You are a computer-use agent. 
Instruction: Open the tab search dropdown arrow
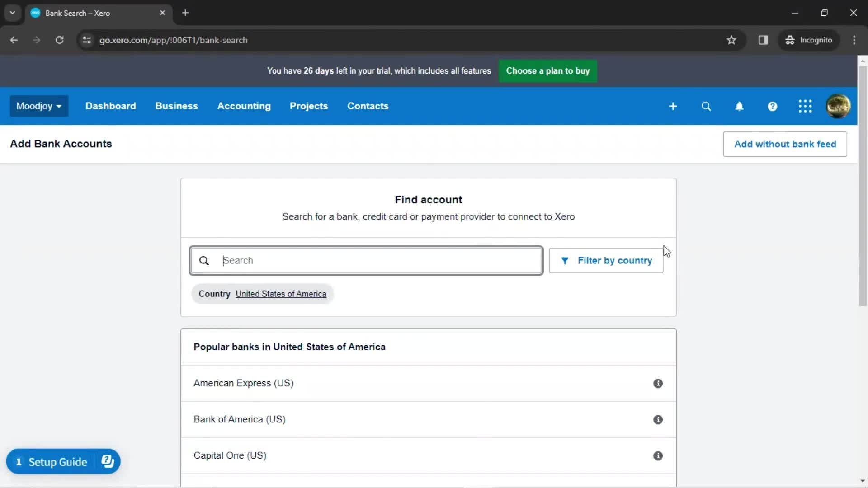pyautogui.click(x=12, y=13)
